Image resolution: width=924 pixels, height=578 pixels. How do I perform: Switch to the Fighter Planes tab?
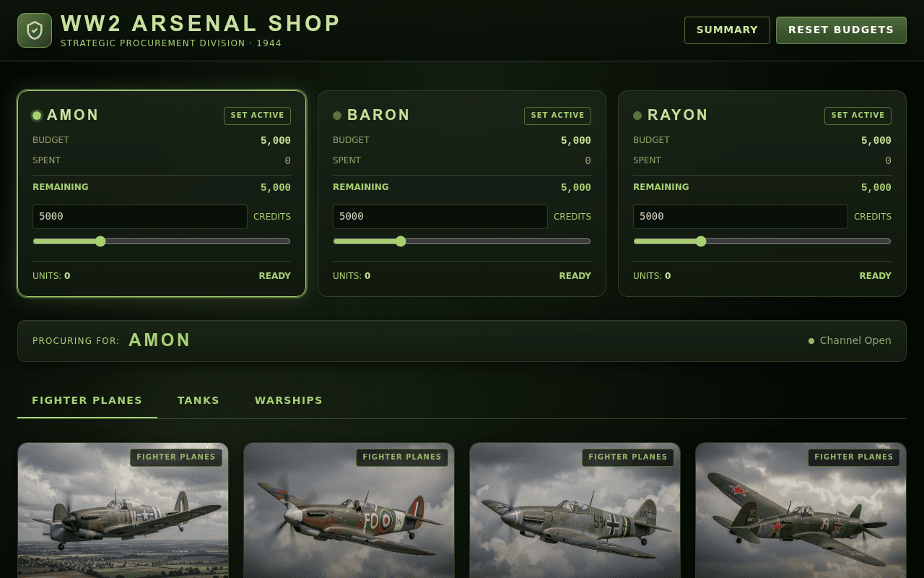click(x=87, y=400)
